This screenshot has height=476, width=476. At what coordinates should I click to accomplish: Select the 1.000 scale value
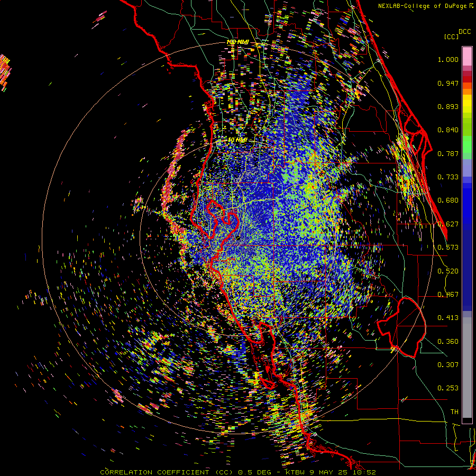pos(448,59)
